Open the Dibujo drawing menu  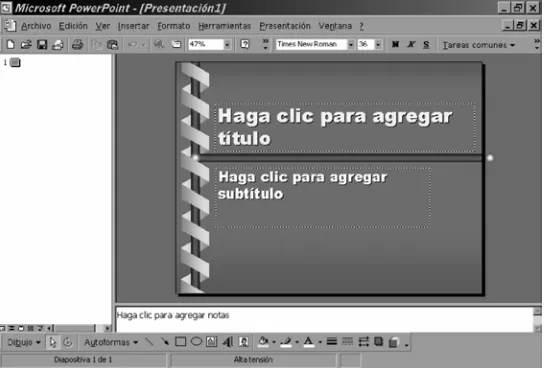(24, 342)
